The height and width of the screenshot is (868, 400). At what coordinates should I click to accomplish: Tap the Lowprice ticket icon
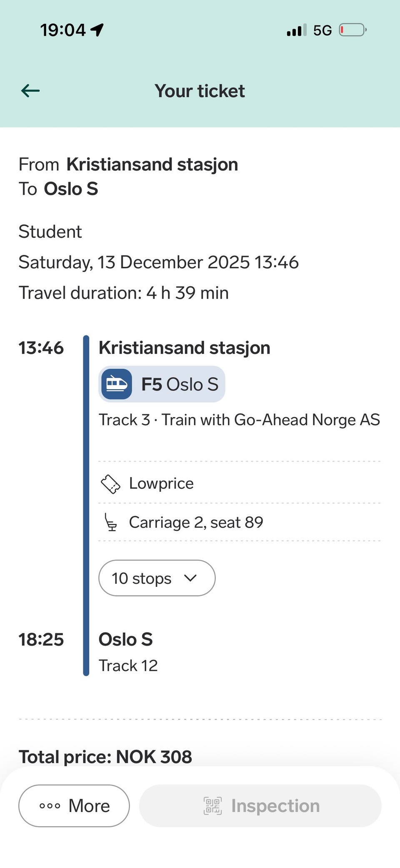[x=110, y=484]
